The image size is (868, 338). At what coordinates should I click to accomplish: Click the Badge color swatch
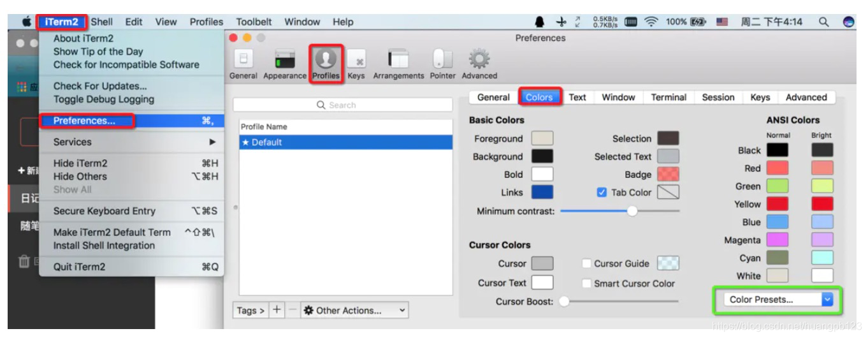(x=668, y=174)
